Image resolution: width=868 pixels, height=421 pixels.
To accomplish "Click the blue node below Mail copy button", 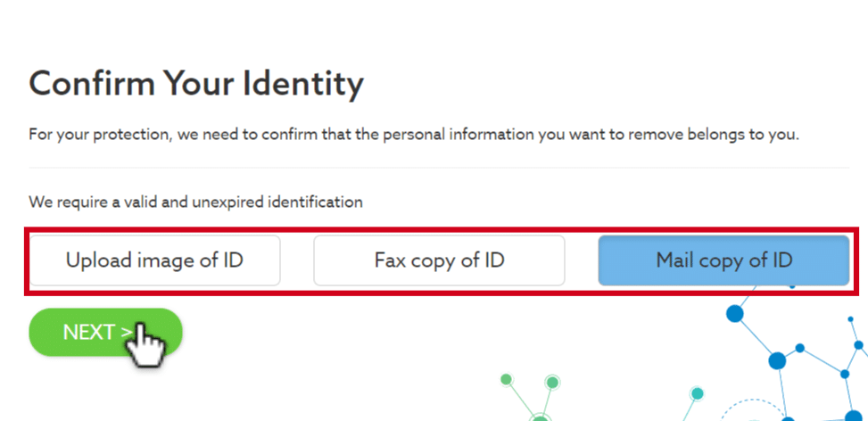I will (x=735, y=314).
